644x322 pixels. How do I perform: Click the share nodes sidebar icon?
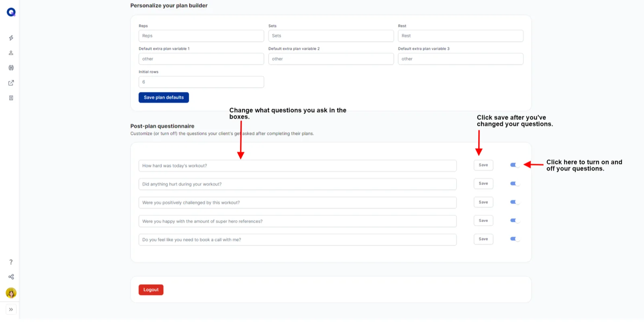tap(11, 277)
